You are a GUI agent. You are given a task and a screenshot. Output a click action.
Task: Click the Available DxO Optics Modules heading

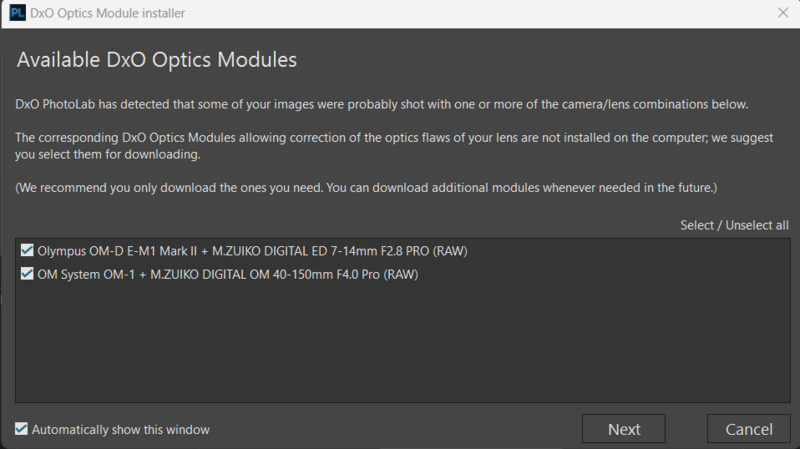157,60
